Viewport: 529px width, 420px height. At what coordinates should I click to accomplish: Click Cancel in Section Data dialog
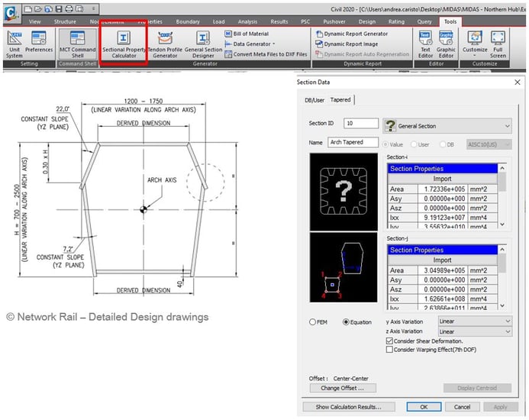pos(462,407)
